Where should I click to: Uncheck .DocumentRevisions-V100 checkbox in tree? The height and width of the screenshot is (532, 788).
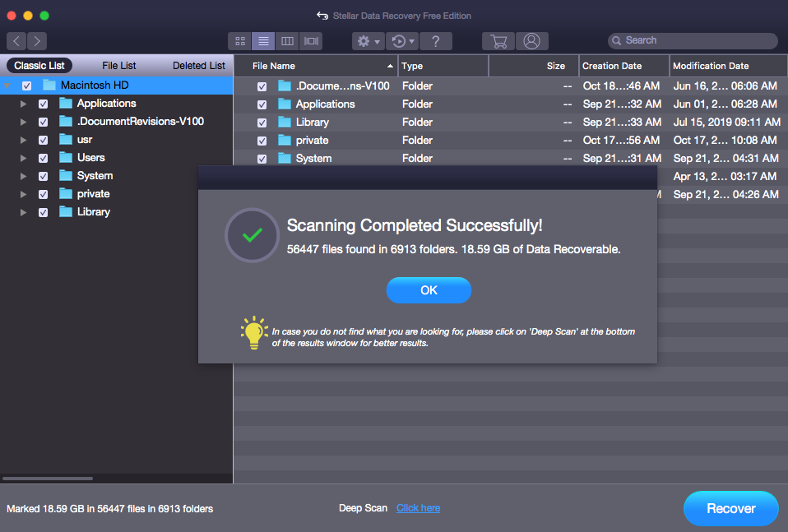point(44,122)
